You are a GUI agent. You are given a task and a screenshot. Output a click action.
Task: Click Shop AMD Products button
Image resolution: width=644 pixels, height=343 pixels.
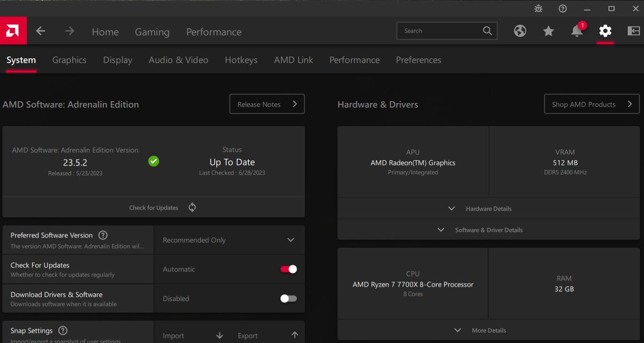tap(592, 104)
